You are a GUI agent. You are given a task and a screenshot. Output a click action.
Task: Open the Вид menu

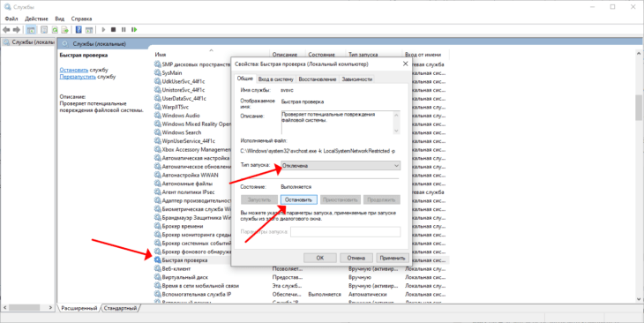click(60, 19)
